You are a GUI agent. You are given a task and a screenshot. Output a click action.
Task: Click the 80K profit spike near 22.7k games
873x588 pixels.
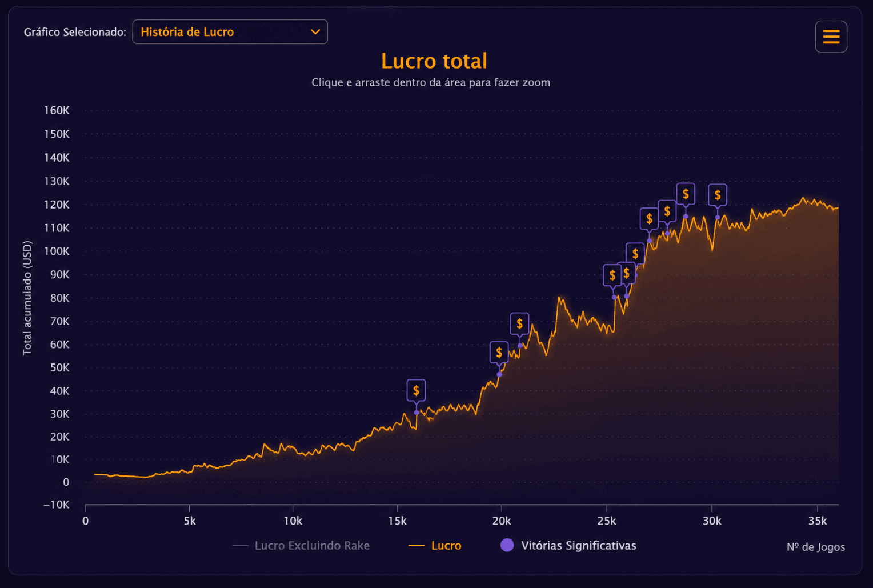(560, 298)
